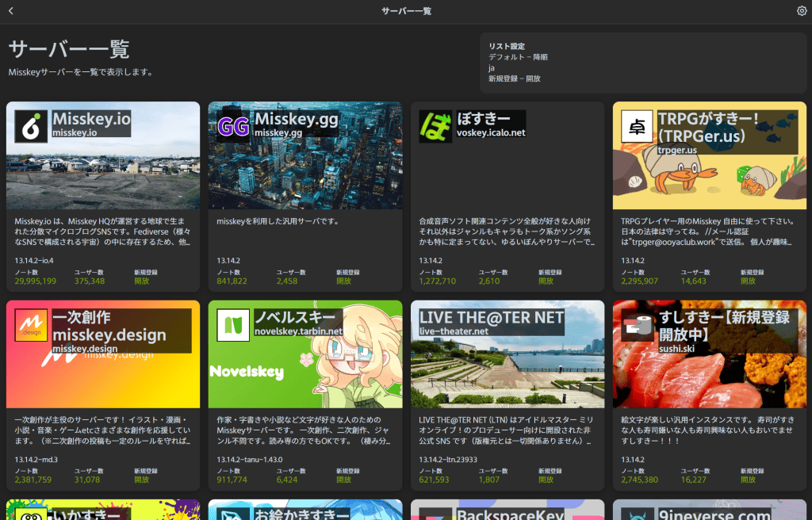This screenshot has height=520, width=812.
Task: Click user count 375,348
Action: coord(90,281)
